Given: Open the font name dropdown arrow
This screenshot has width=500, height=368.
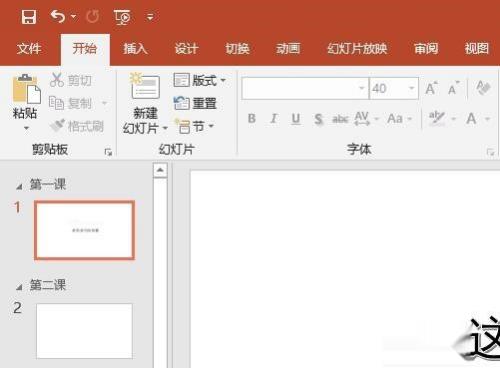Looking at the screenshot, I should point(362,88).
